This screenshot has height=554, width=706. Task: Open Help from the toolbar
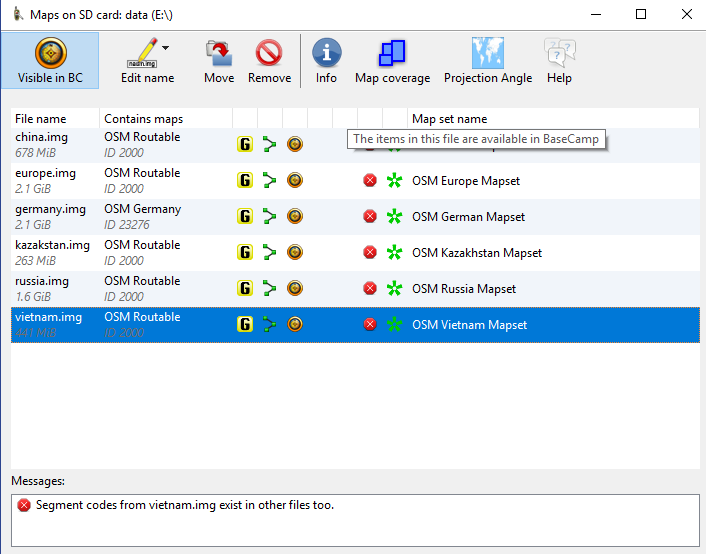[x=559, y=60]
